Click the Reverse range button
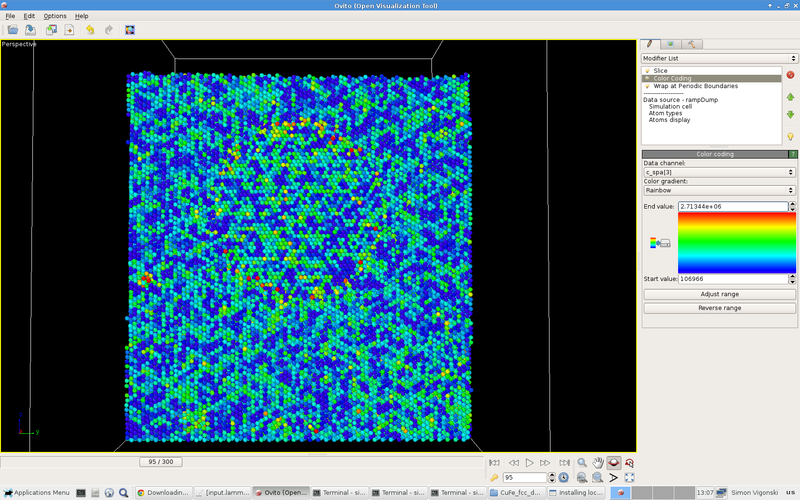 coord(718,308)
